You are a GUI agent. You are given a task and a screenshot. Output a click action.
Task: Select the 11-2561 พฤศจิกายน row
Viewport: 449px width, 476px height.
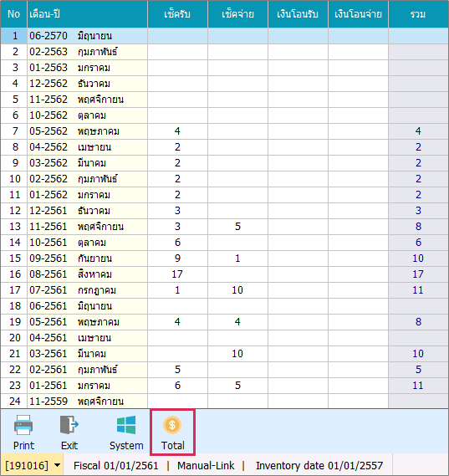point(224,227)
